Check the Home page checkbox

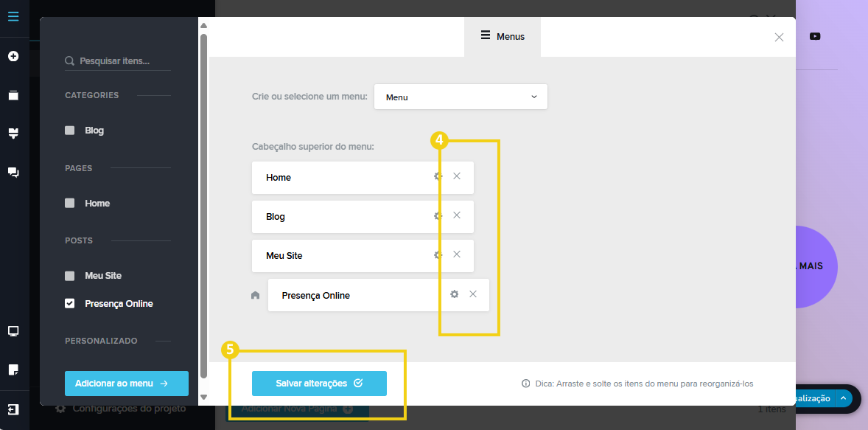(70, 204)
